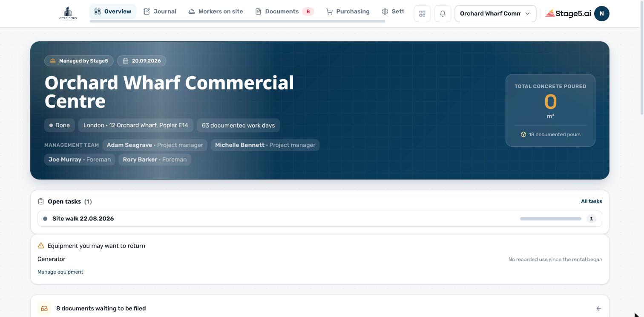Open the Purchasing tab
644x317 pixels.
(348, 11)
